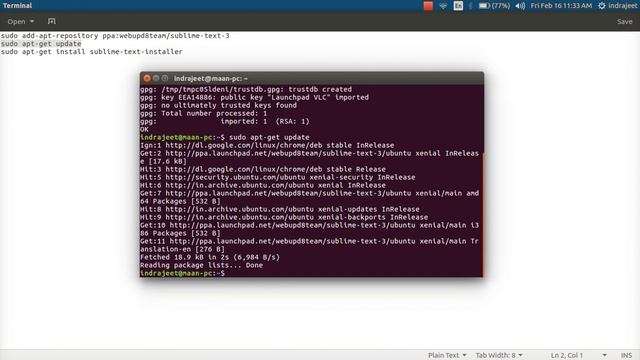Viewport: 640px width, 360px height.
Task: Click the Hit:6 in.archive.ubuntu.com xenial line
Action: pos(262,185)
